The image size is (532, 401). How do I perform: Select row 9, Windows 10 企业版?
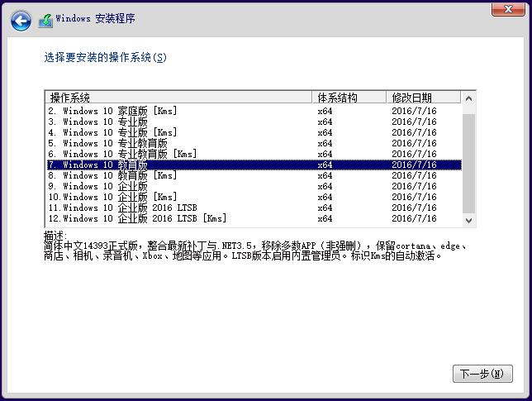[x=254, y=186]
